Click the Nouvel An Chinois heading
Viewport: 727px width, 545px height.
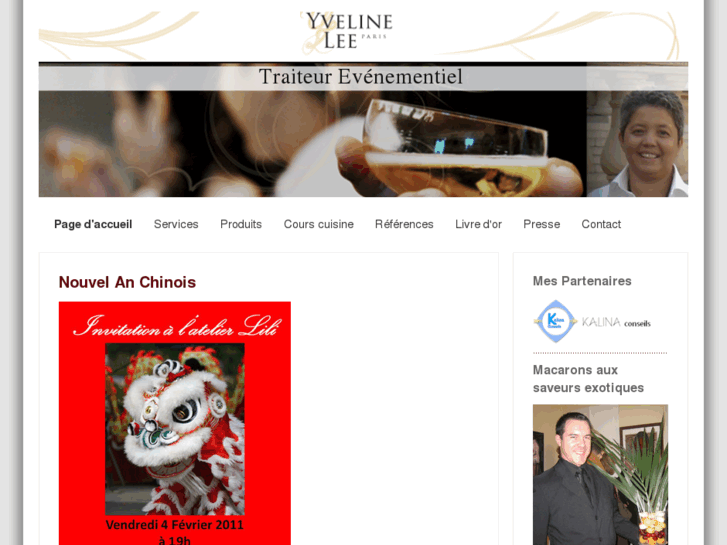pyautogui.click(x=127, y=282)
